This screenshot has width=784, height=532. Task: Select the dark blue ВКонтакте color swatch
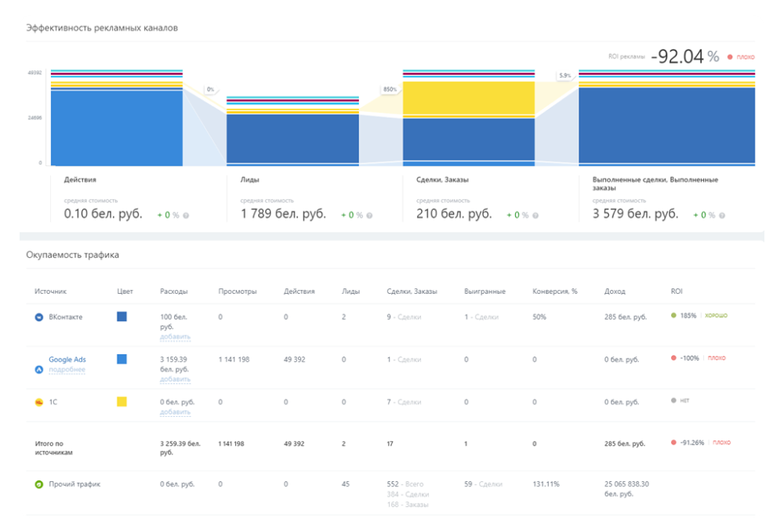coord(122,317)
